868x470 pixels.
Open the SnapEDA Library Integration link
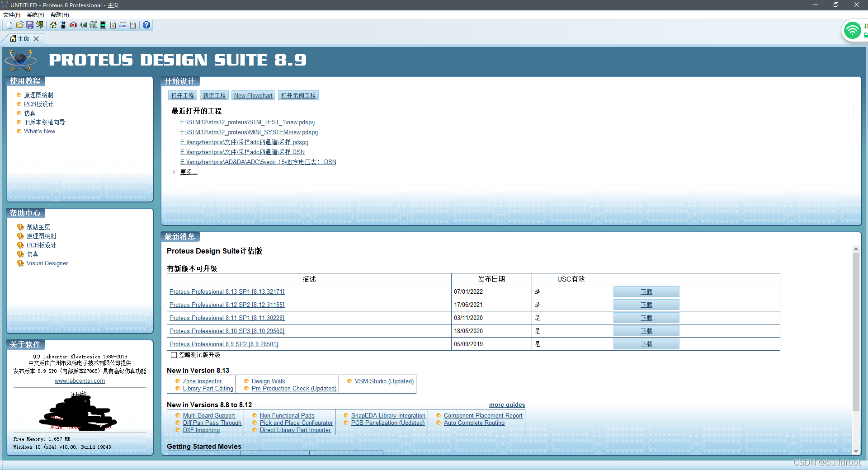[388, 416]
